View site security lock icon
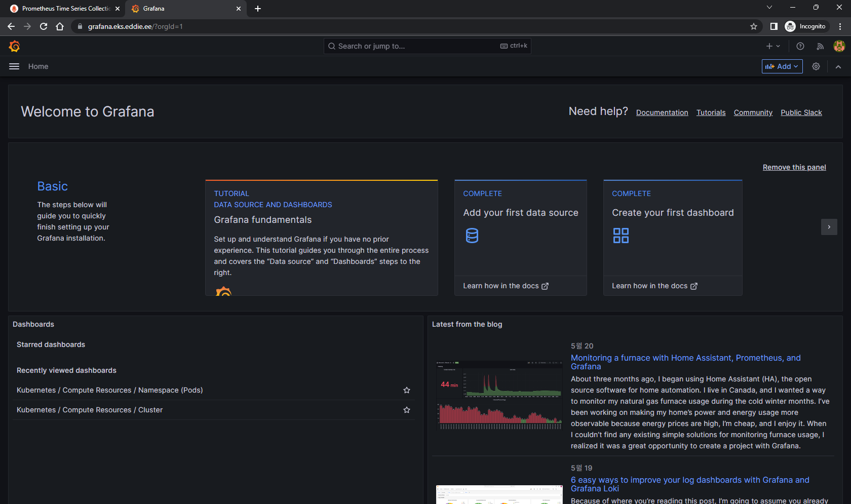The height and width of the screenshot is (504, 851). click(x=80, y=26)
